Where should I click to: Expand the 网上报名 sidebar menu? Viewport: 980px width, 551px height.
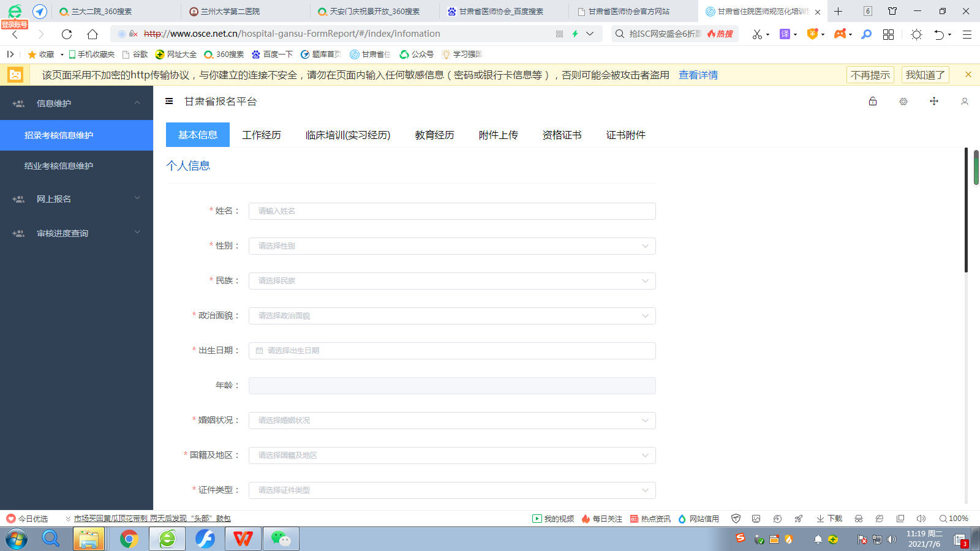[77, 199]
